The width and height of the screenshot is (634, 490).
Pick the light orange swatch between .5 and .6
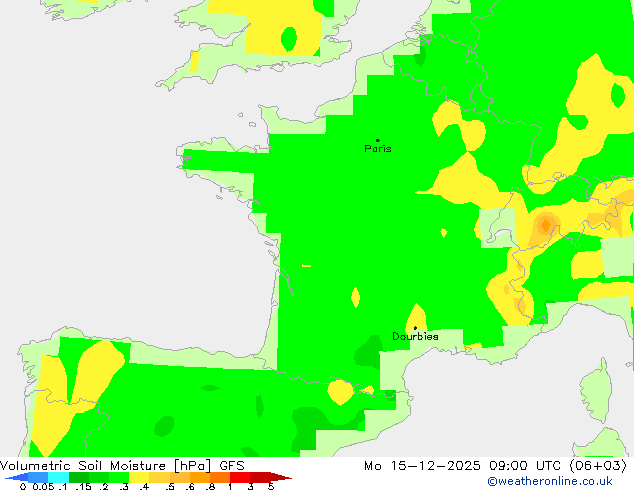[180, 477]
